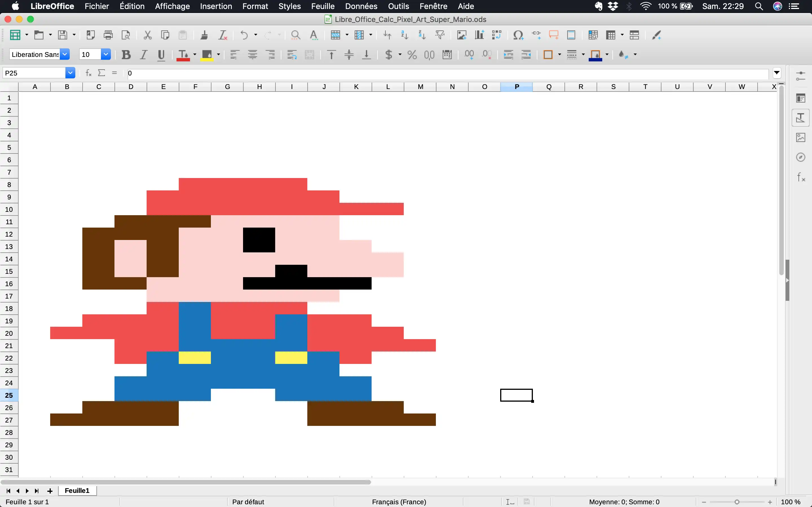Click the Insert Chart icon
812x507 pixels.
479,35
